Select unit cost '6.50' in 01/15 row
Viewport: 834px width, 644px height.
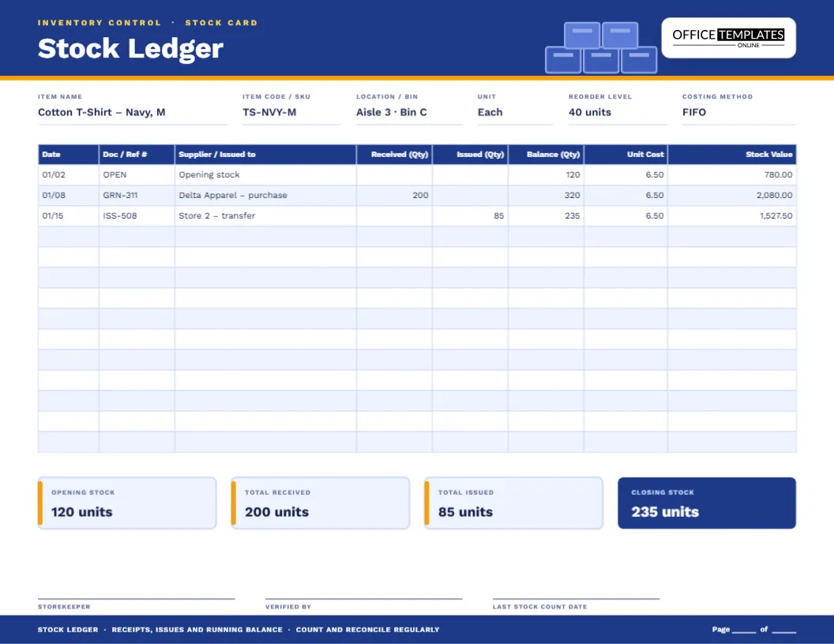coord(626,215)
